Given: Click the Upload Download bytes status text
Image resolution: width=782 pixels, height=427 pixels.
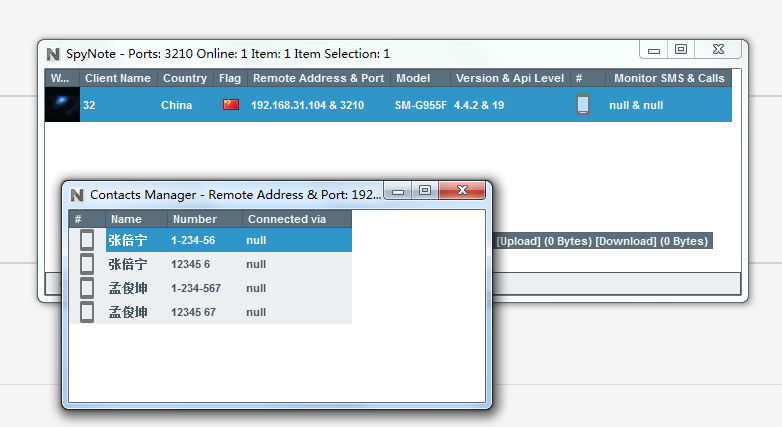Looking at the screenshot, I should (602, 241).
